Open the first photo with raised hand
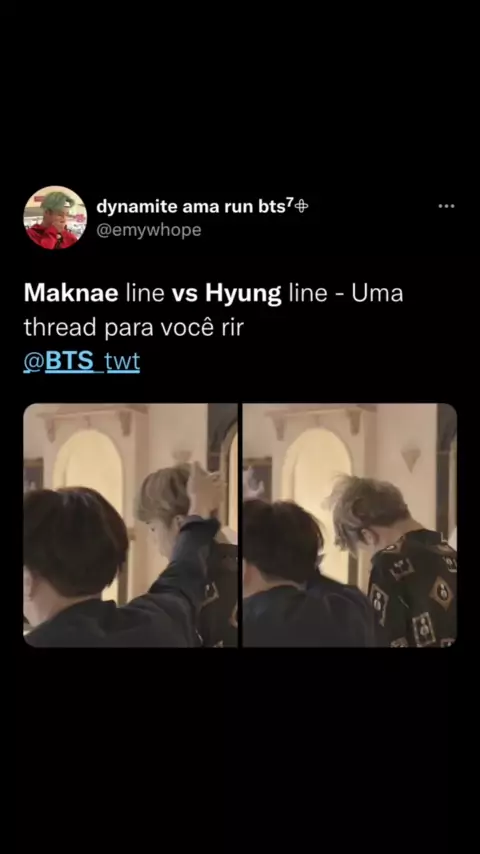This screenshot has width=480, height=854. coord(130,525)
